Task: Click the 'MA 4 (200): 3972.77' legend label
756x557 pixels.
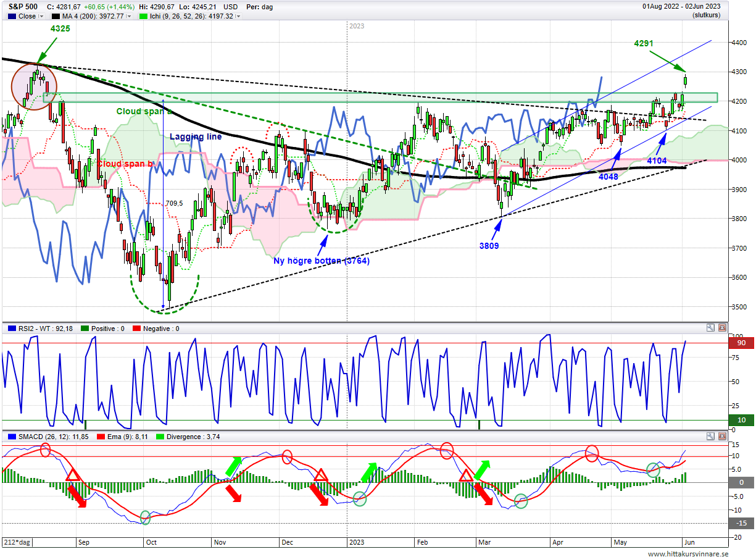Action: (94, 17)
